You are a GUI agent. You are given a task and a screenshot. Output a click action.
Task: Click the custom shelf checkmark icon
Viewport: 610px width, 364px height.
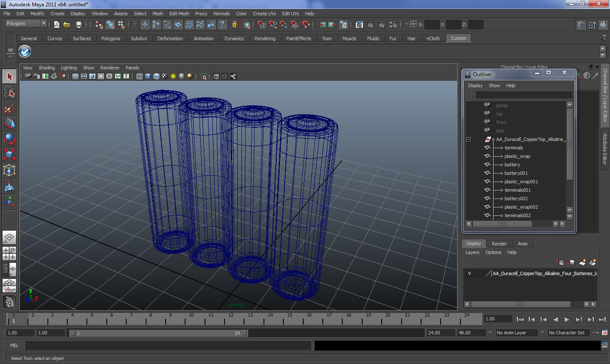[x=25, y=52]
